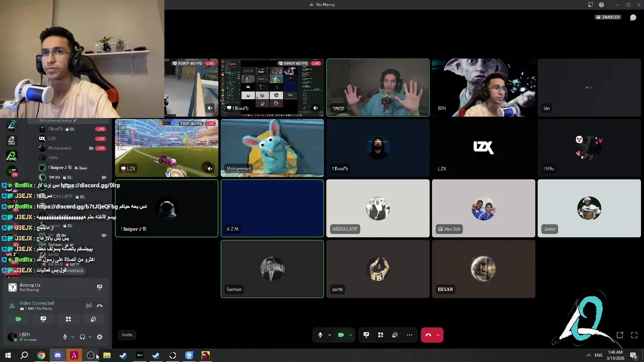The image size is (644, 362).
Task: Click the Invite button
Action: [x=127, y=335]
